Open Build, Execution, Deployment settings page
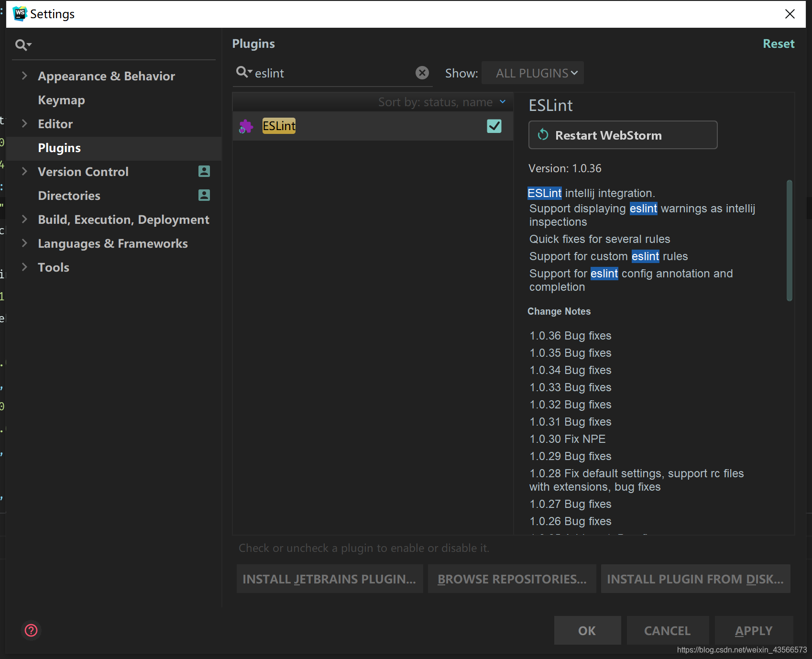The height and width of the screenshot is (659, 812). [123, 220]
